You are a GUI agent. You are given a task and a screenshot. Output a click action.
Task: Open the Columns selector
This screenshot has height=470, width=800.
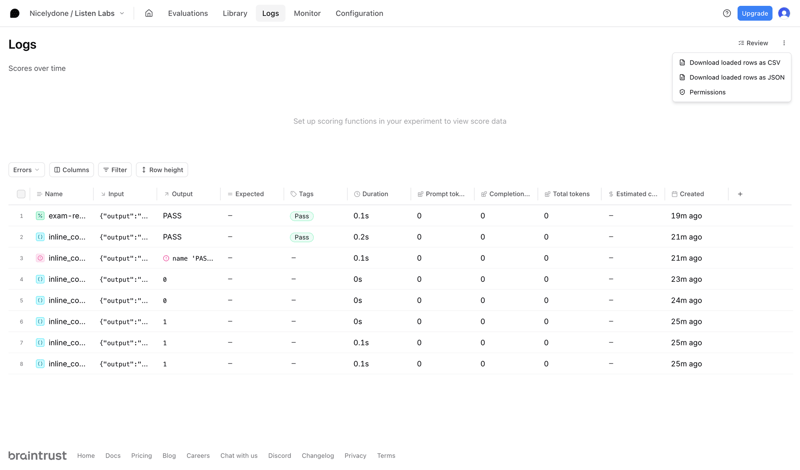pos(71,170)
